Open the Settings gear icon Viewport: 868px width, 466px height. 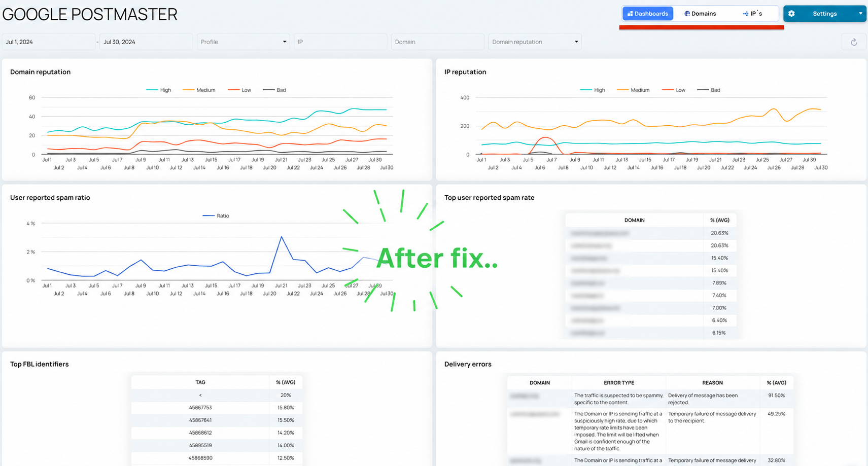coord(791,14)
